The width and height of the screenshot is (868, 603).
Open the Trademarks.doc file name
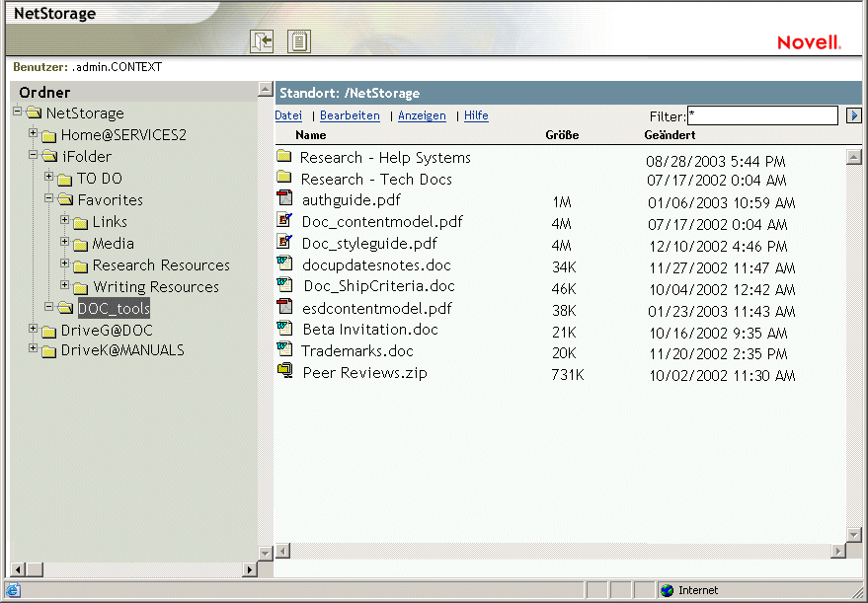tap(357, 351)
